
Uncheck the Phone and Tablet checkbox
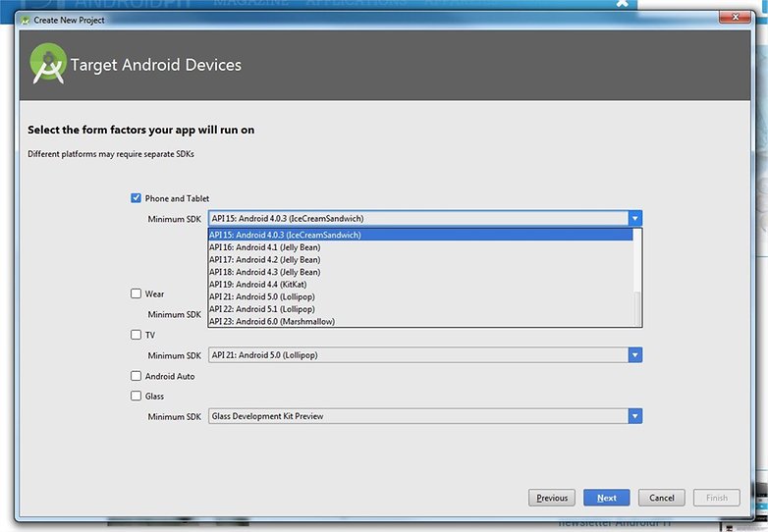pos(136,197)
